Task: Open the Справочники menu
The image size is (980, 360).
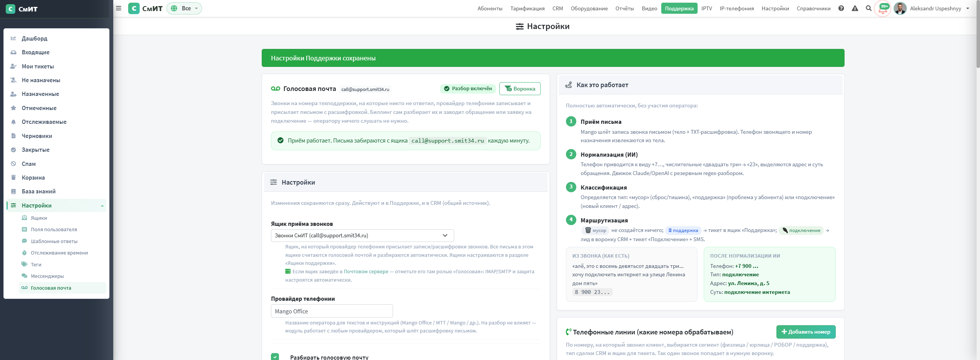Action: point(814,8)
